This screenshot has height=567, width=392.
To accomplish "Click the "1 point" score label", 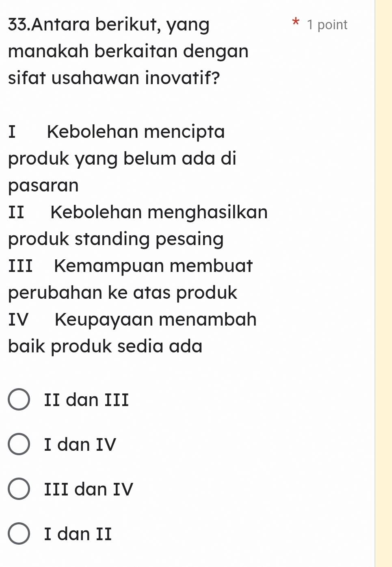I will (x=327, y=25).
